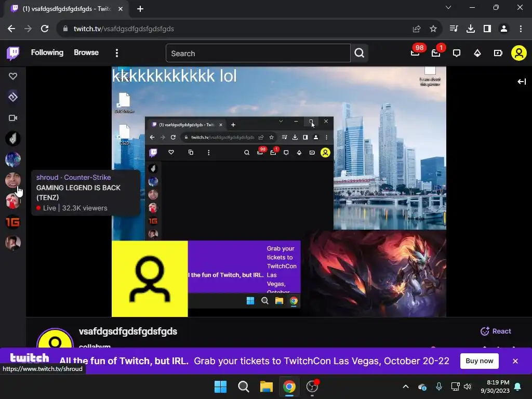Click the Chrome taskbar icon
The image size is (532, 399).
coord(289,387)
